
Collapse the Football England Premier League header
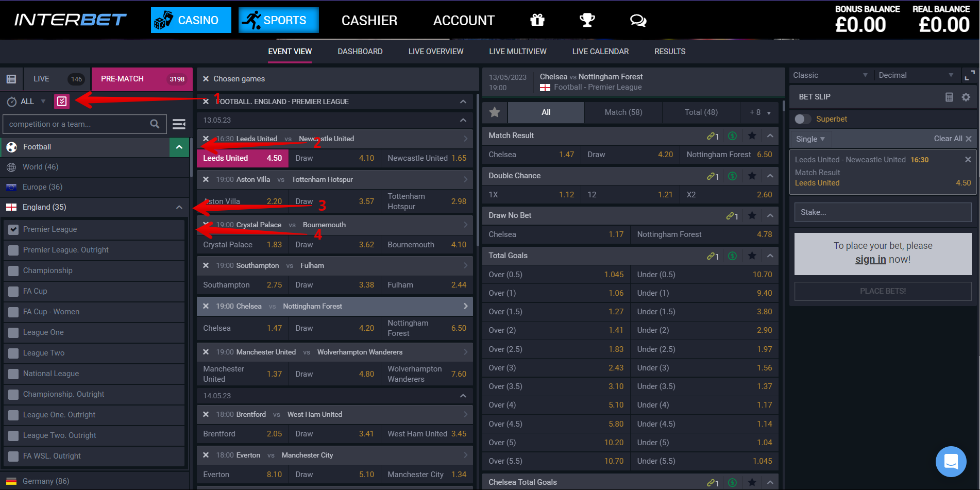[463, 102]
